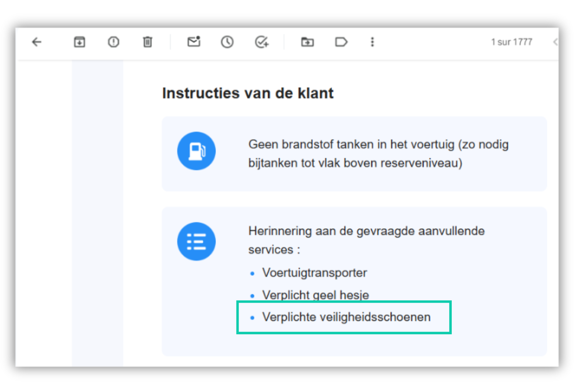
Task: Select the 'Voertuigtransporter' list item
Action: 315,273
